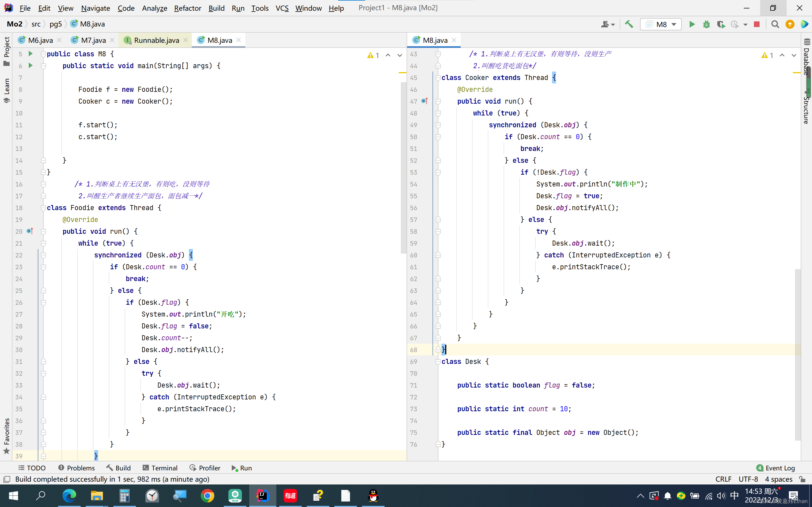Open Search Everywhere magnifier icon
This screenshot has width=812, height=507.
775,24
